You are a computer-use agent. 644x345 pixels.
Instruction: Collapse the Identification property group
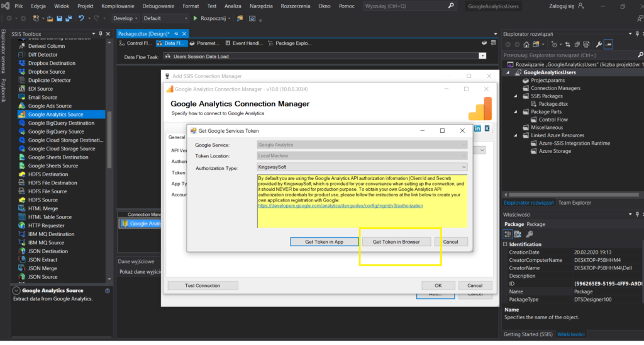coord(505,244)
